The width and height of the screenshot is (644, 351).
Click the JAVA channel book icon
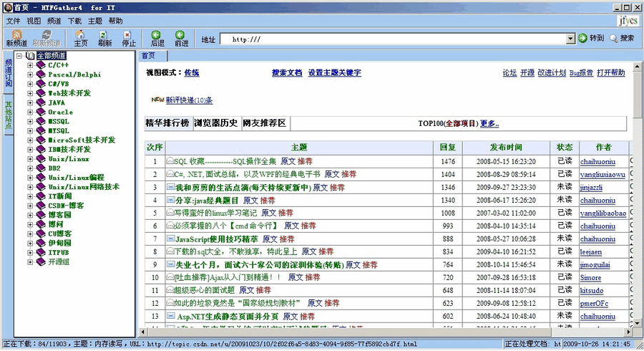pos(41,102)
